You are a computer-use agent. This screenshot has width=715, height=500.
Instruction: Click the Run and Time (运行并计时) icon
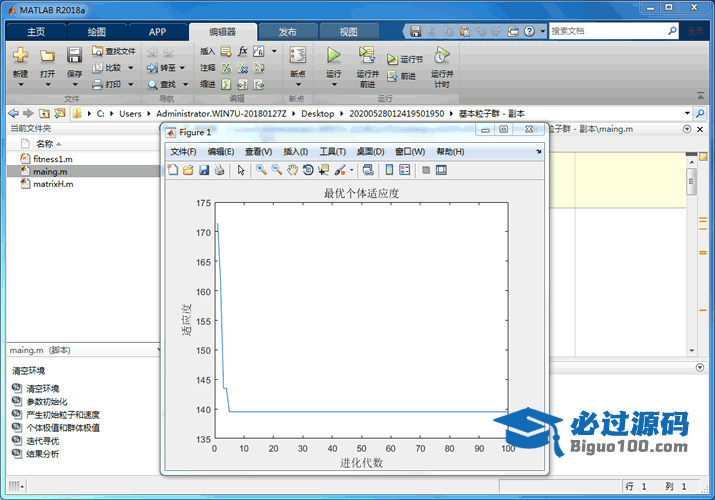[441, 55]
